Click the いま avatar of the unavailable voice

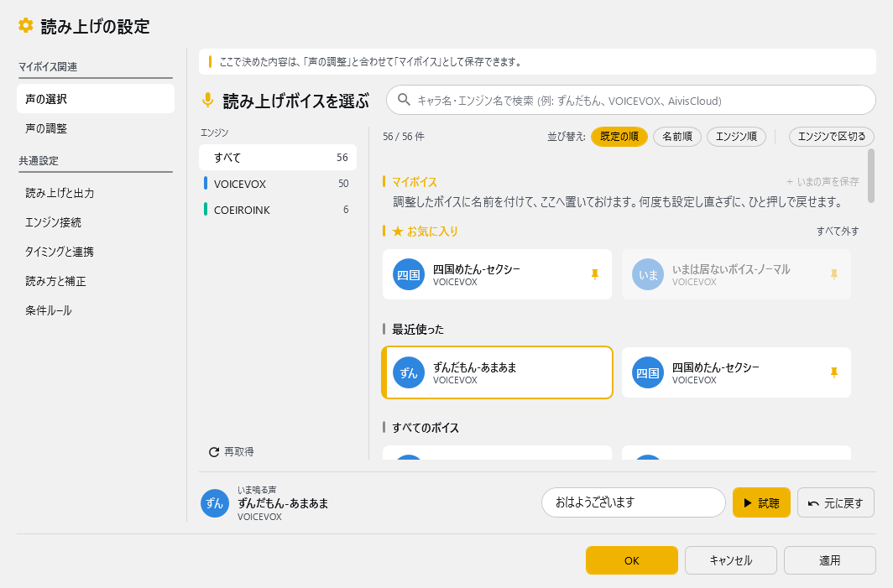click(x=648, y=274)
